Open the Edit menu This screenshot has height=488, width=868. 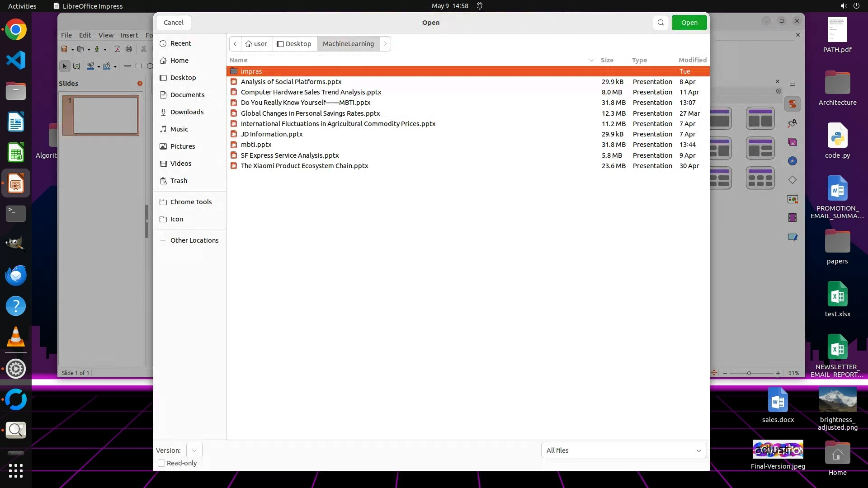pyautogui.click(x=85, y=35)
